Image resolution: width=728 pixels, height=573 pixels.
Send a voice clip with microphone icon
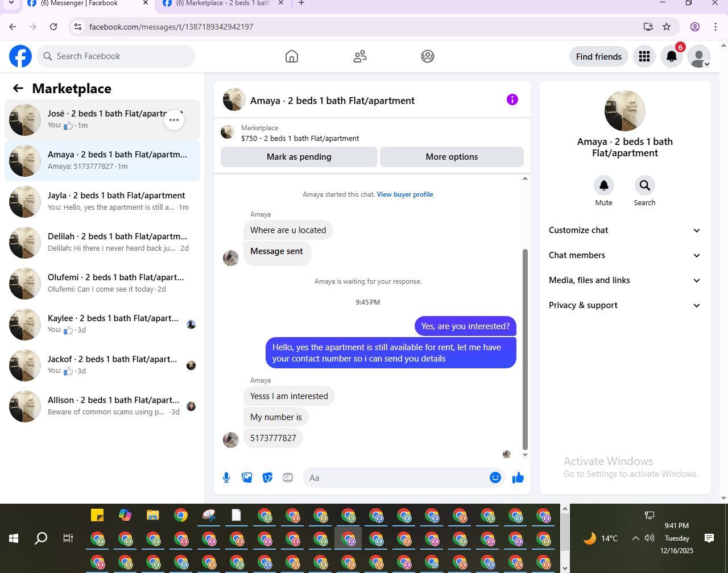click(x=226, y=477)
